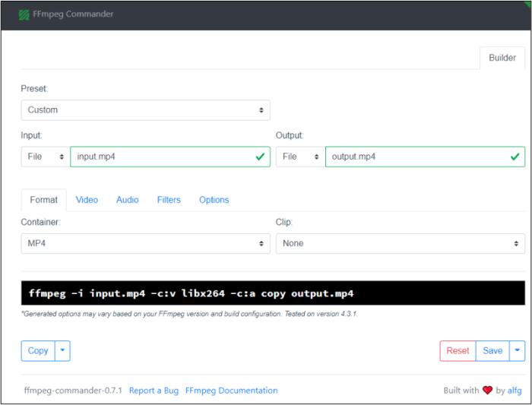Viewport: 532px width, 405px height.
Task: Click the red Reset button
Action: (458, 351)
